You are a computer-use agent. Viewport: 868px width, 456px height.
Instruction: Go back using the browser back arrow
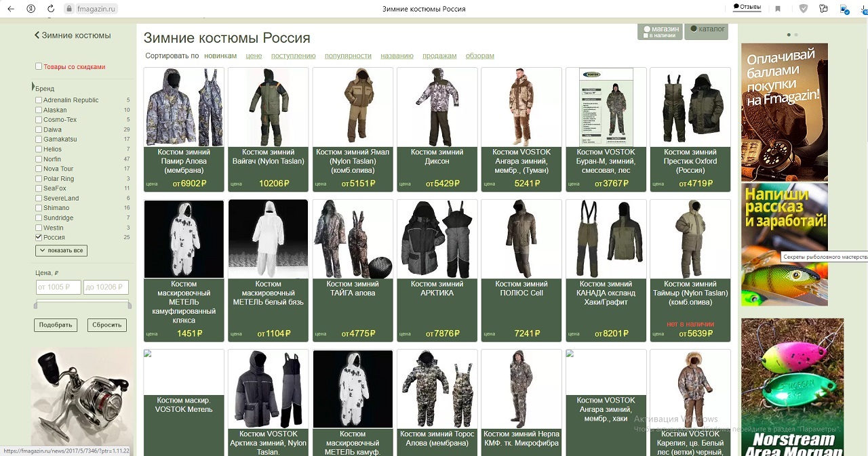(11, 9)
